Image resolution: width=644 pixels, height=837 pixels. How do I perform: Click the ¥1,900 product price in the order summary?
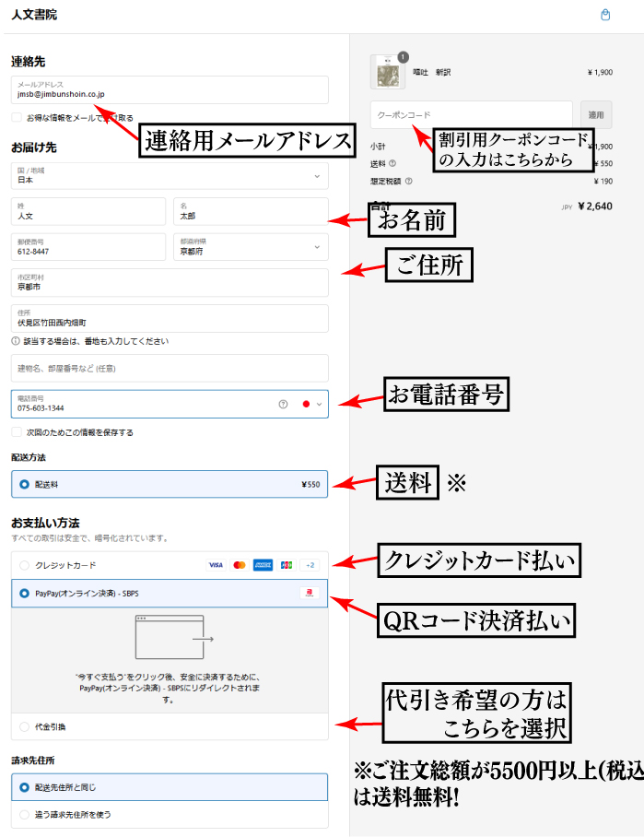601,72
